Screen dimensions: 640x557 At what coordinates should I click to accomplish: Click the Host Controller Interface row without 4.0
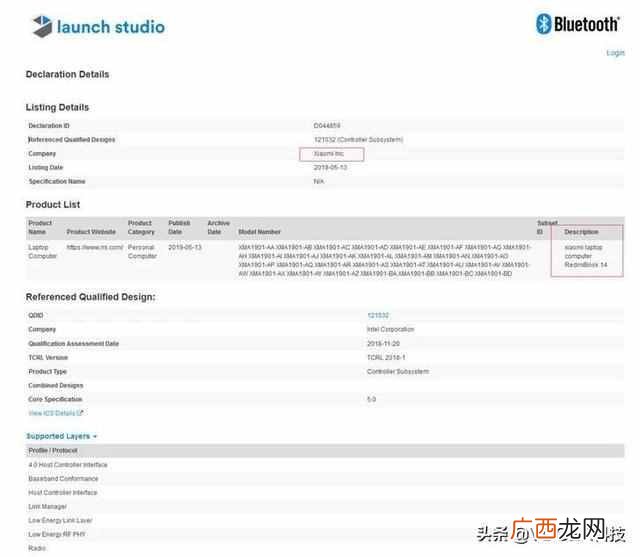325,493
